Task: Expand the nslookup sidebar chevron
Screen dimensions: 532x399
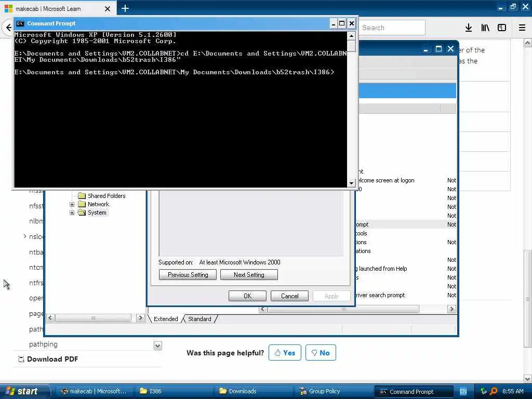Action: click(25, 236)
